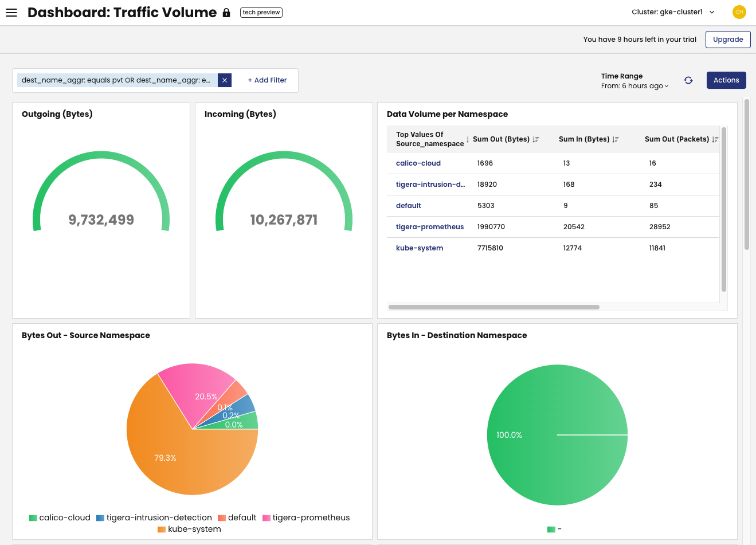Click the refresh icon near Time Range
This screenshot has width=756, height=545.
coord(688,80)
